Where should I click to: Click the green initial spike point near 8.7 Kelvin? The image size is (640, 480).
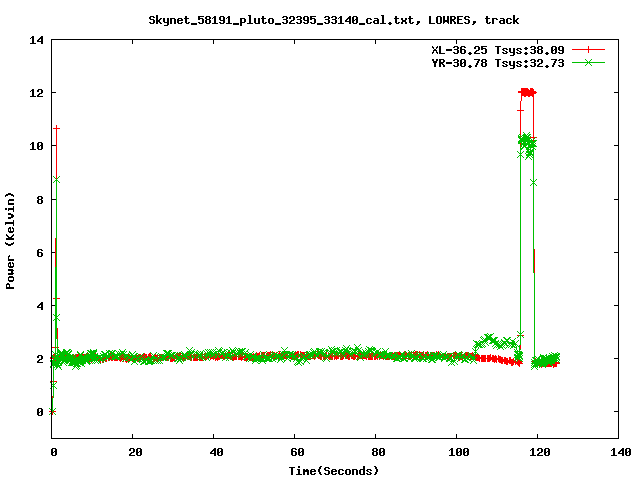pos(56,180)
